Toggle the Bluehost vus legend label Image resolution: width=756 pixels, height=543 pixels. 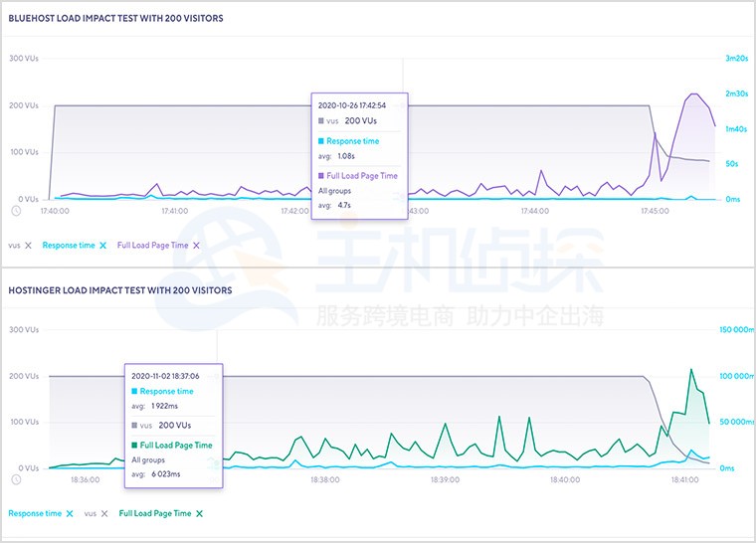tap(14, 245)
